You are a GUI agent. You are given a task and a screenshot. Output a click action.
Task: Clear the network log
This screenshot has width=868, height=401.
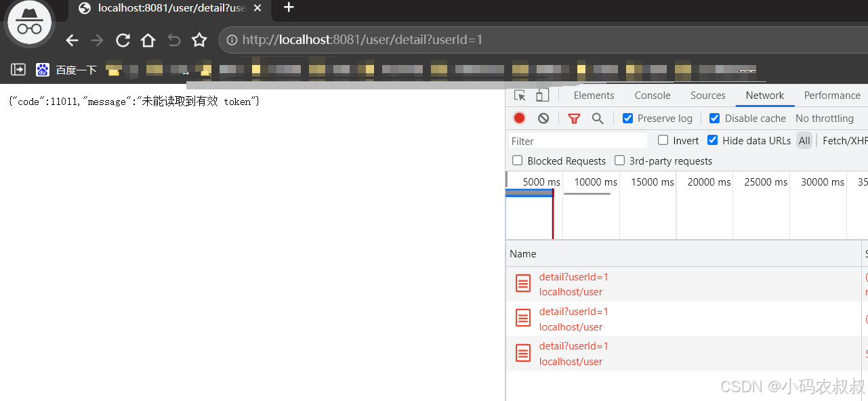click(x=543, y=118)
